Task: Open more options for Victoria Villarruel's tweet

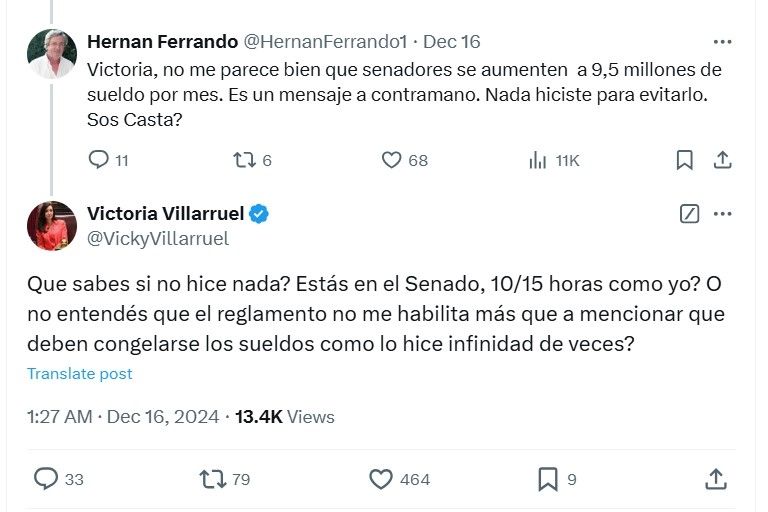Action: tap(723, 214)
